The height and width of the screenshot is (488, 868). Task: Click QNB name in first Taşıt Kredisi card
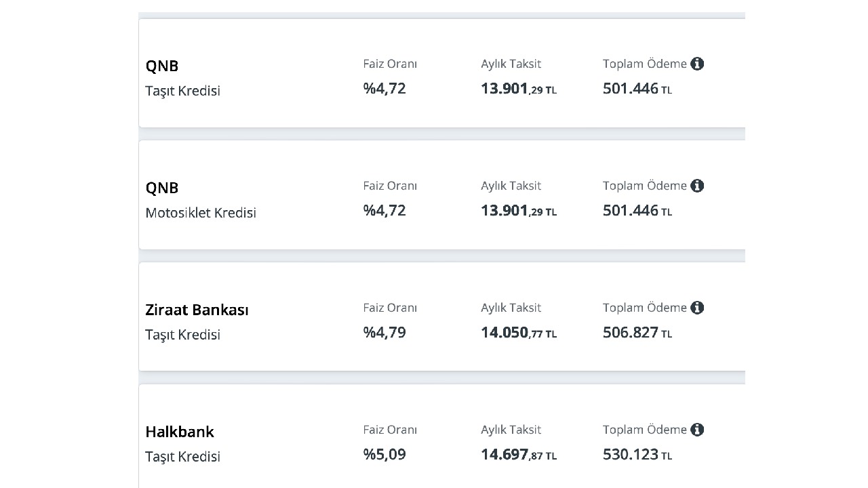coord(162,66)
